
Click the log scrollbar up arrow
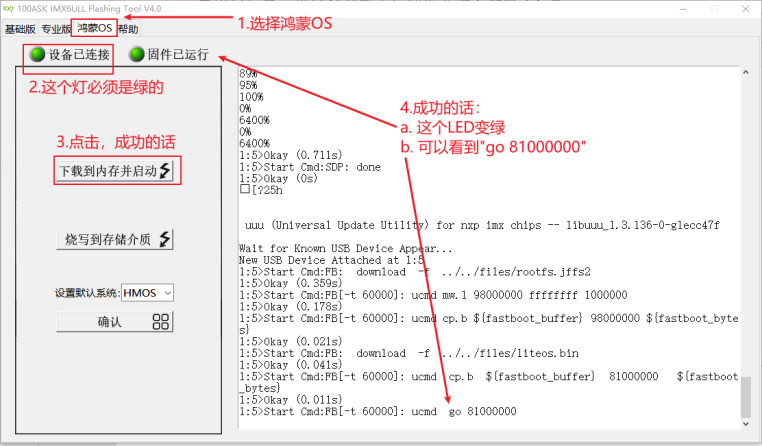[746, 72]
